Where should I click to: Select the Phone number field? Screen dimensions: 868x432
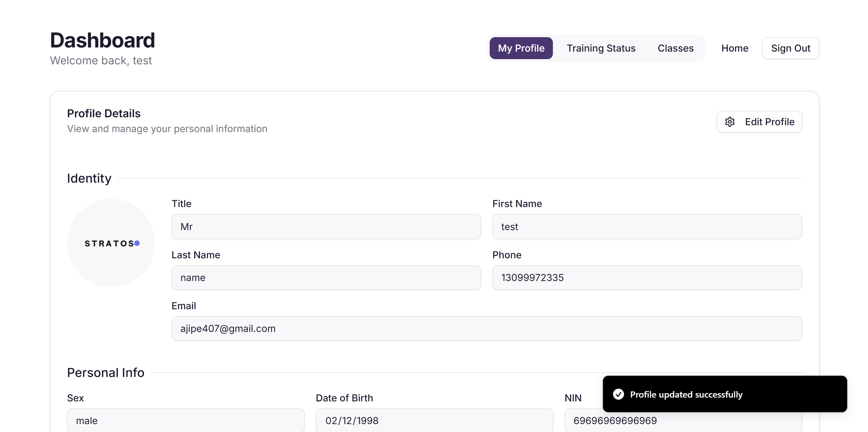click(647, 278)
